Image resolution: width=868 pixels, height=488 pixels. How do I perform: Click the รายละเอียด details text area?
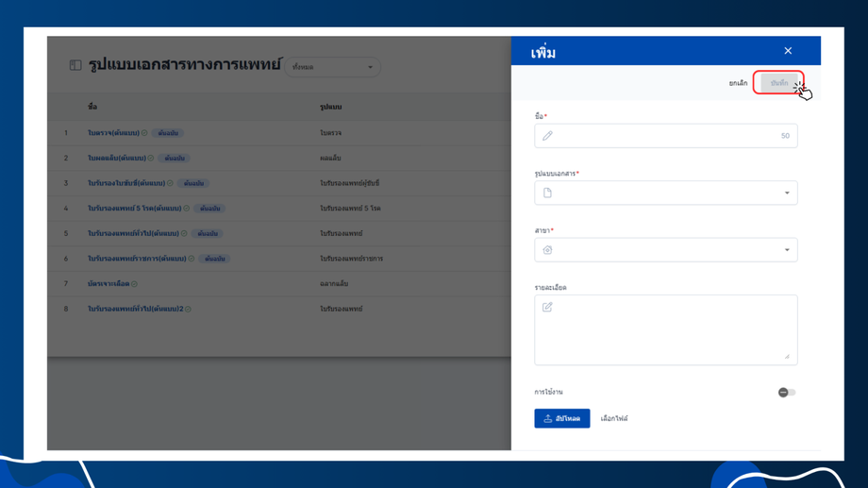click(x=665, y=330)
